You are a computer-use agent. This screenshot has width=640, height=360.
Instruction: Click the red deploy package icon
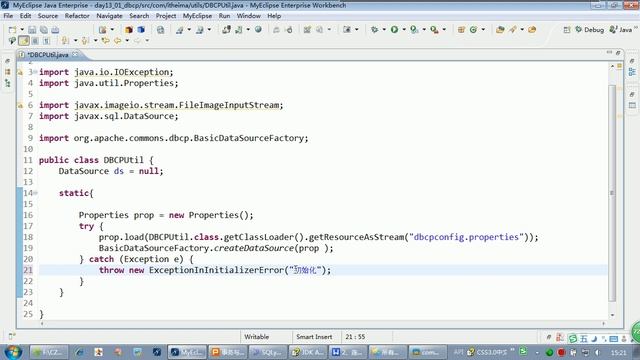(129, 30)
